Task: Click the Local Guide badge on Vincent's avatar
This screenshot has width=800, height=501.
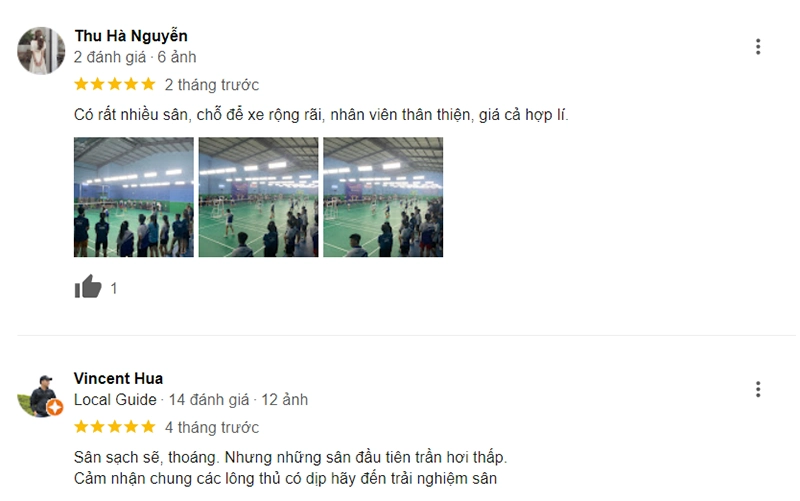Action: coord(55,407)
